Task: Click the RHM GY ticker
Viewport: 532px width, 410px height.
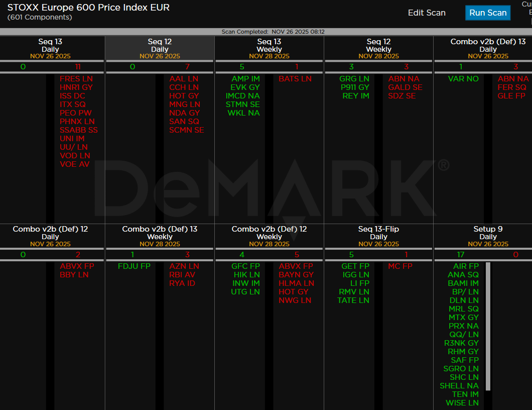Action: [463, 352]
